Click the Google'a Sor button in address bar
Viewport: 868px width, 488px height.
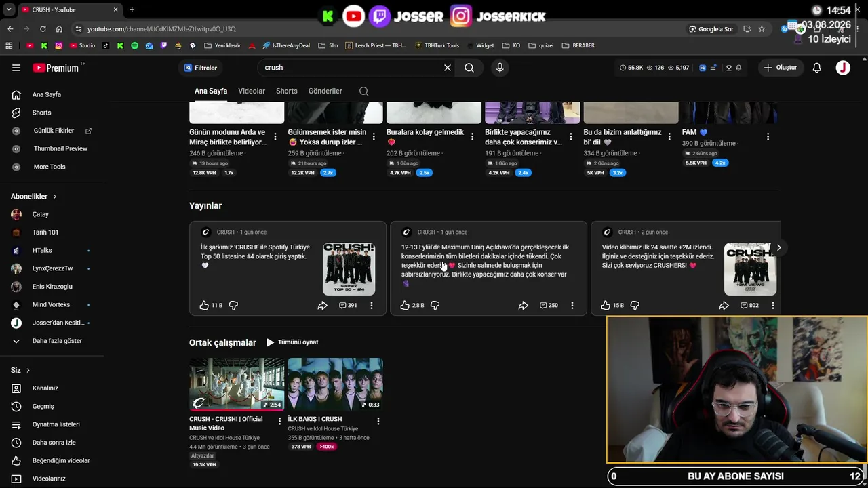tap(711, 29)
